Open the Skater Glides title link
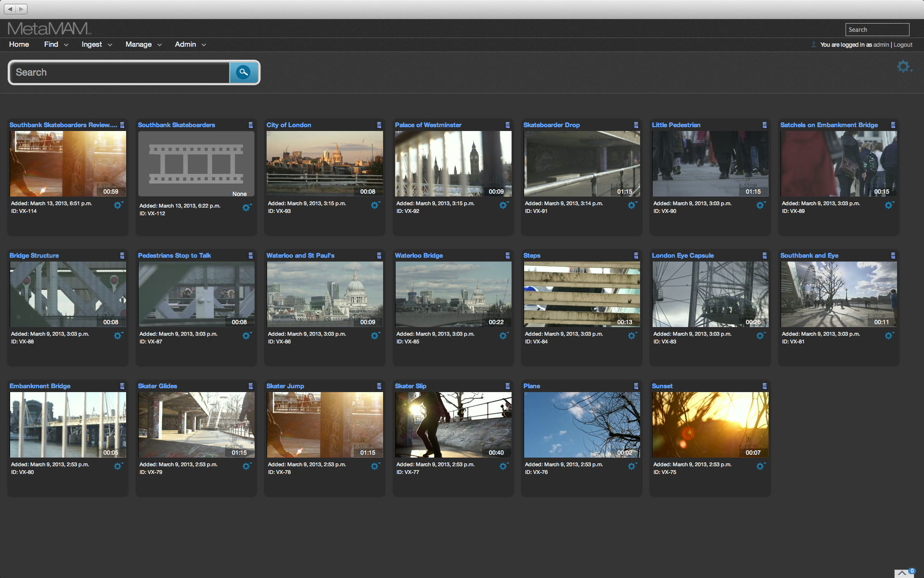The image size is (924, 578). (157, 386)
